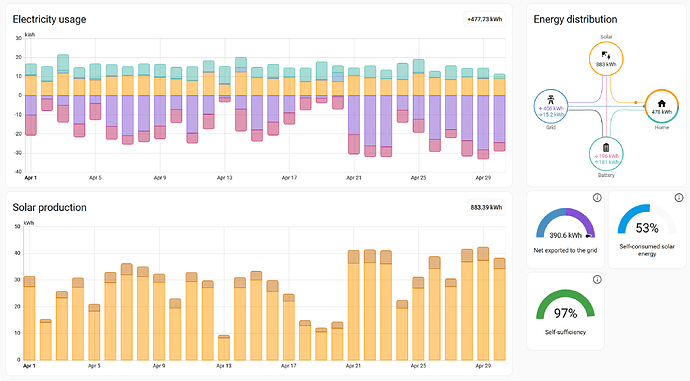This screenshot has height=381, width=690.
Task: Click the Battery label under battery circle
Action: point(606,175)
